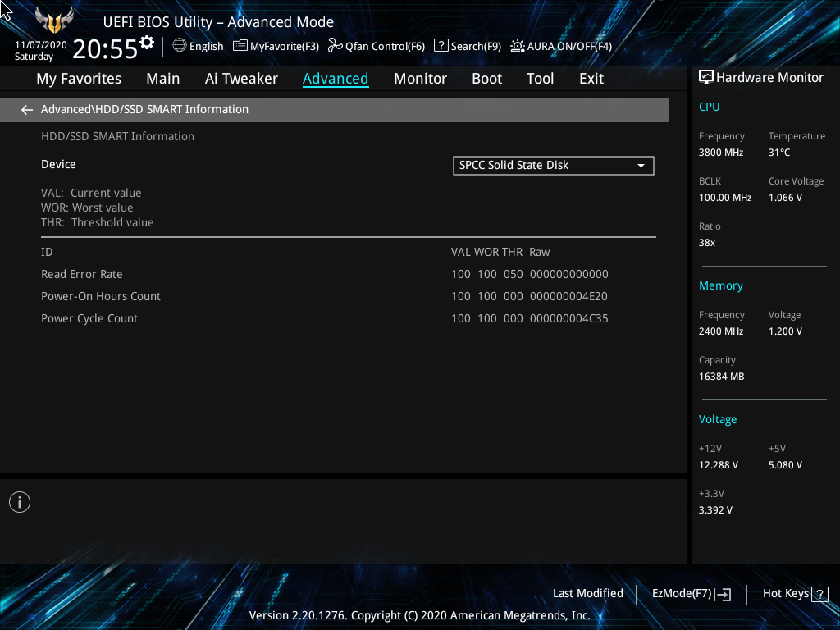Go to the Monitor tab
840x630 pixels.
420,79
